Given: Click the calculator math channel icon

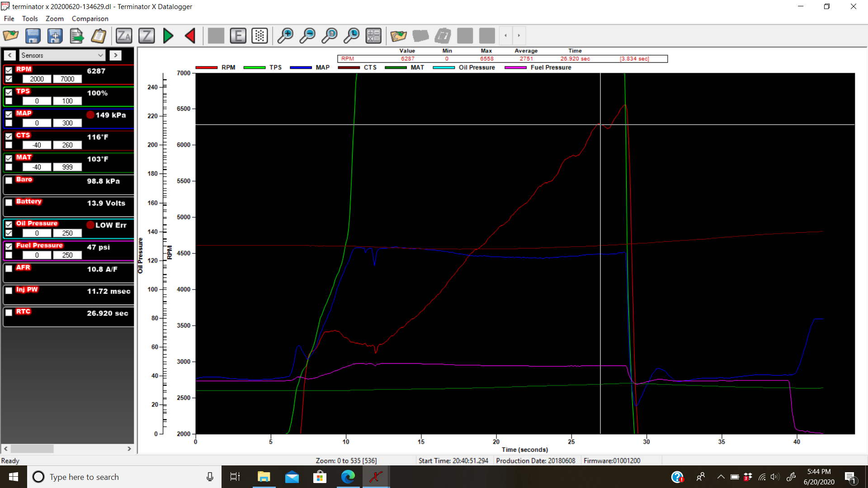Looking at the screenshot, I should [373, 36].
